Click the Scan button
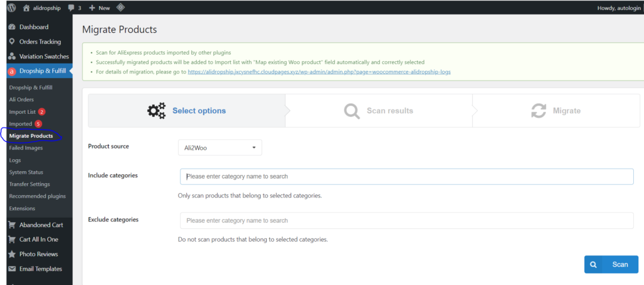 (611, 265)
